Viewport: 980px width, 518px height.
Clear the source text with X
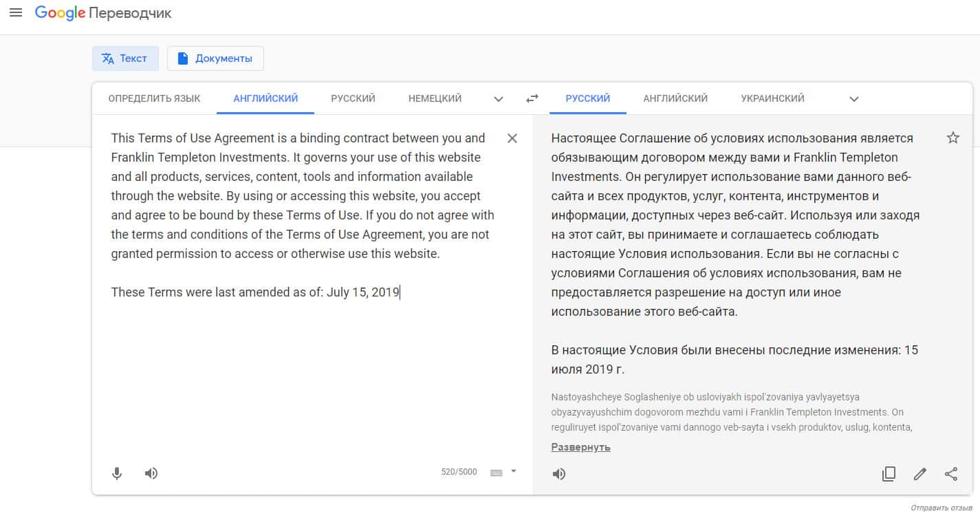pyautogui.click(x=512, y=138)
